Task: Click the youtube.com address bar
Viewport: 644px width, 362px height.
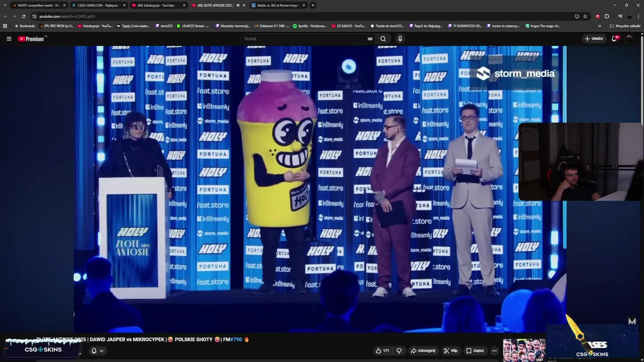Action: point(302,16)
